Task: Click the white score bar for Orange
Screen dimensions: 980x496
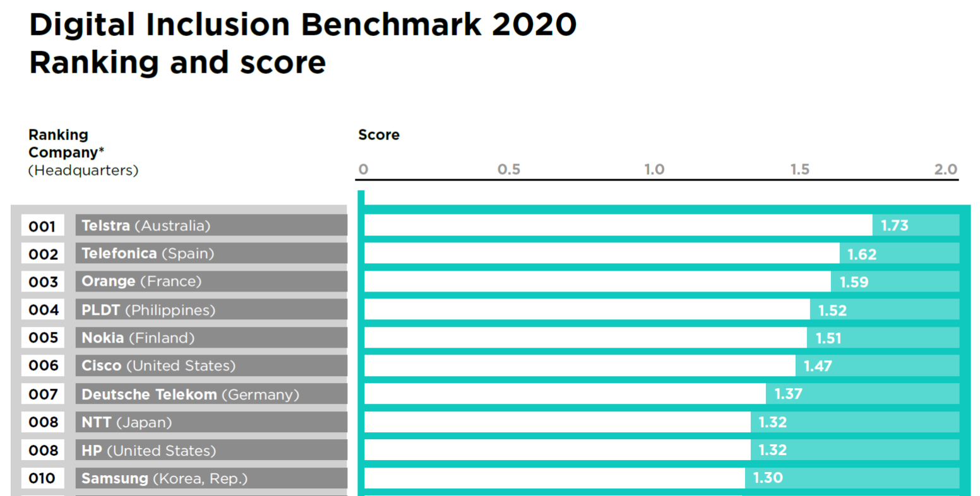Action: point(597,281)
